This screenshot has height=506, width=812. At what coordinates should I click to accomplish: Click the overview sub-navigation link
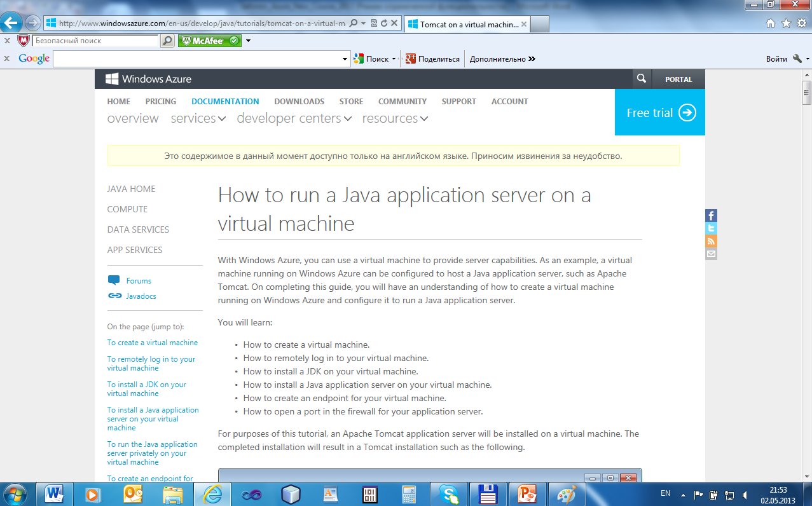click(133, 118)
